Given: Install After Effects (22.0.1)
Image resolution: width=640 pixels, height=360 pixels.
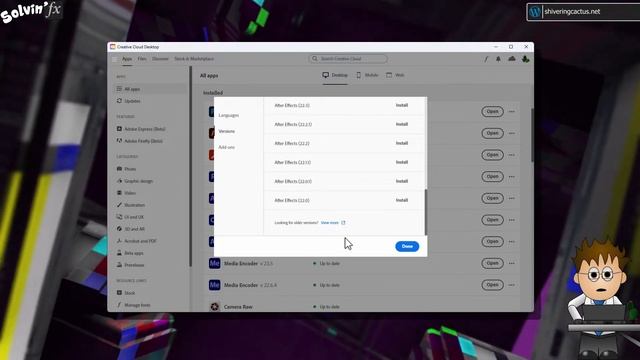Looking at the screenshot, I should (x=402, y=181).
